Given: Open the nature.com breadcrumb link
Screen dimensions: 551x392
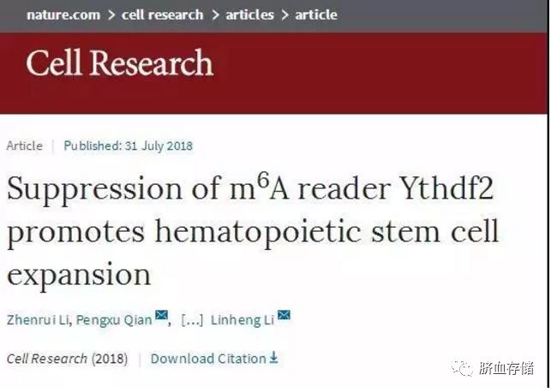Looking at the screenshot, I should [x=63, y=15].
